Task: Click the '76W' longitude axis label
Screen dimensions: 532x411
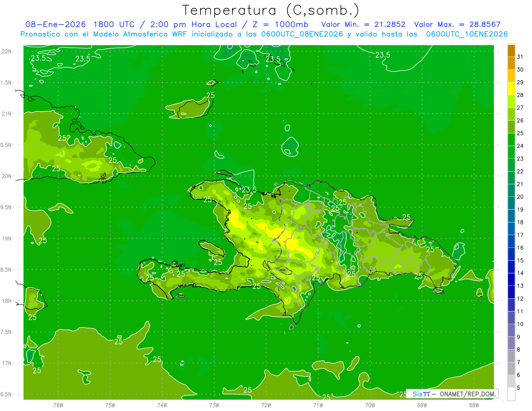Action: point(58,405)
